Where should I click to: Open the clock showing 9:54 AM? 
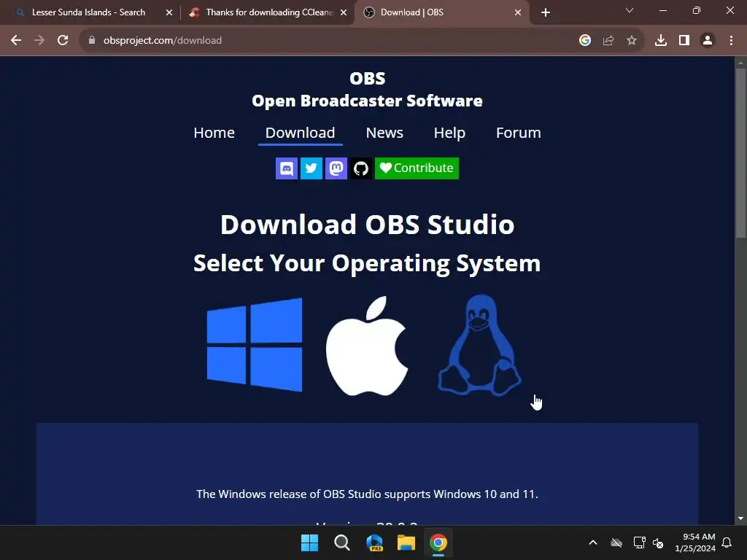coord(695,542)
